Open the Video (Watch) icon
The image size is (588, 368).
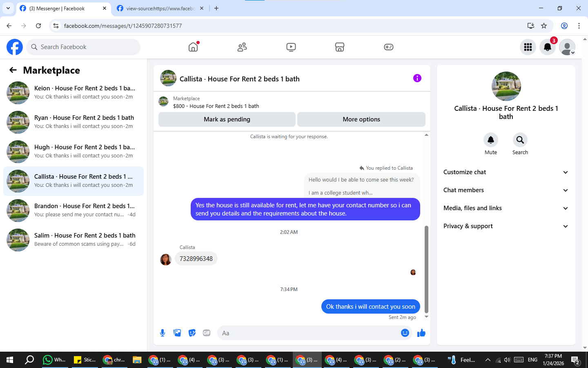pos(291,47)
